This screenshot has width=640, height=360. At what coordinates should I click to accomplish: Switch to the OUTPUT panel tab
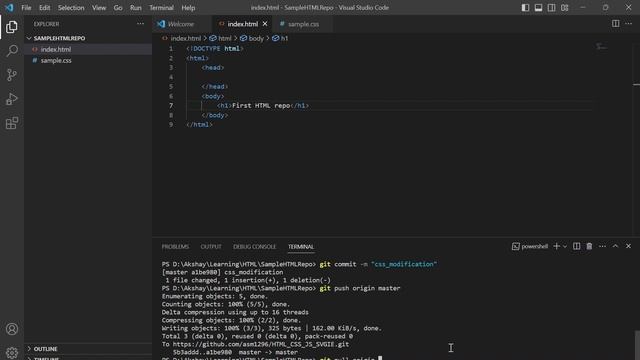point(211,247)
